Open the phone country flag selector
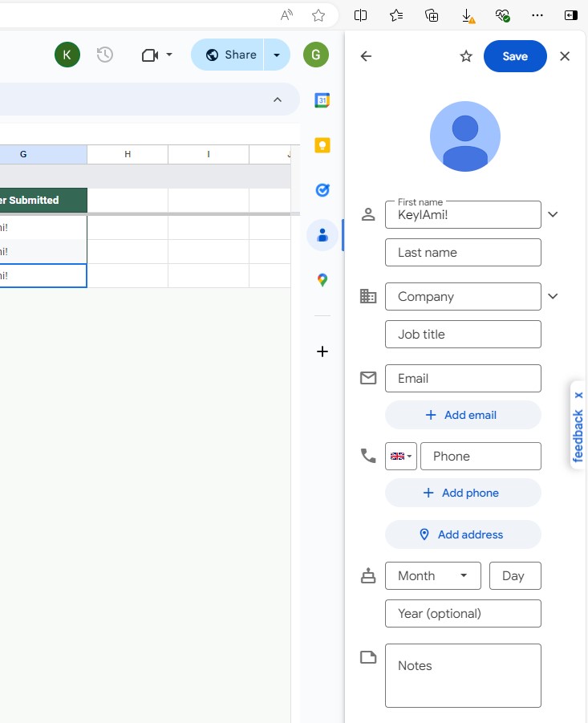Screen dimensions: 588x723 point(400,456)
